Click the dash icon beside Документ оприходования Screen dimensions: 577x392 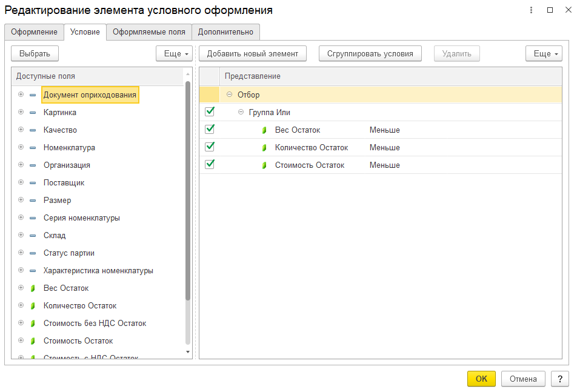[x=33, y=95]
